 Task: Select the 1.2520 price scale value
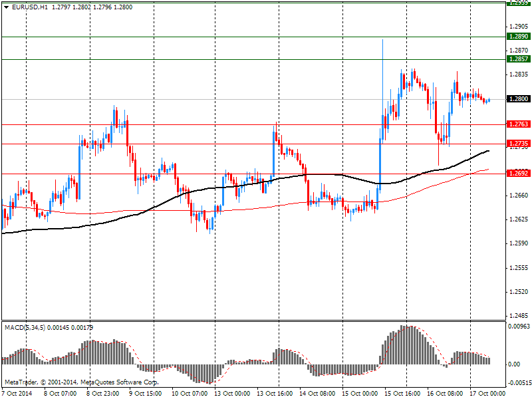(x=519, y=292)
